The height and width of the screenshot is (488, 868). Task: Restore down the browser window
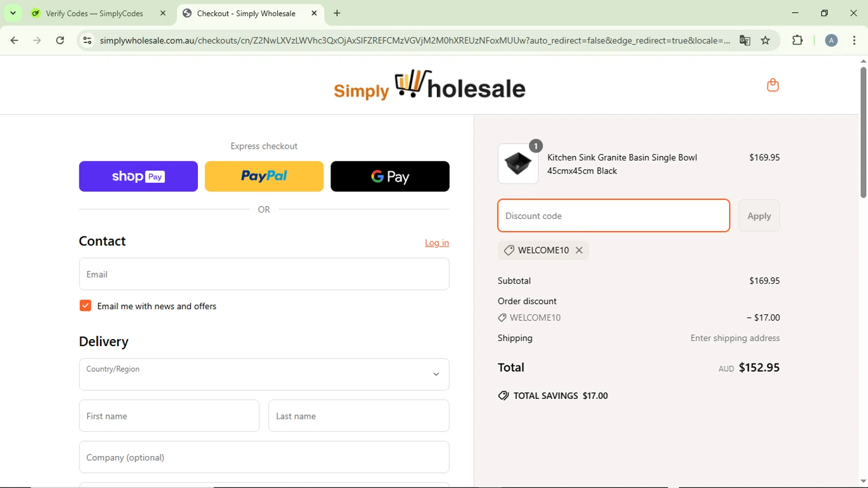[825, 13]
